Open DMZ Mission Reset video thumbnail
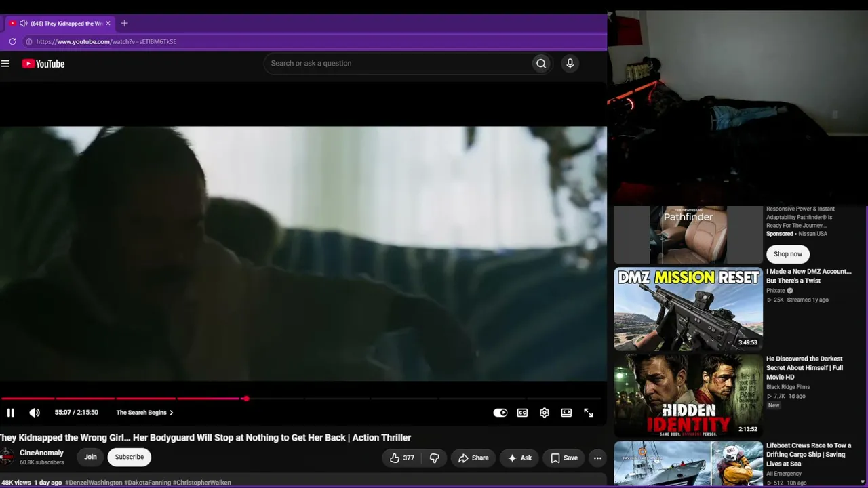Screen dimensions: 868x488 coord(688,309)
